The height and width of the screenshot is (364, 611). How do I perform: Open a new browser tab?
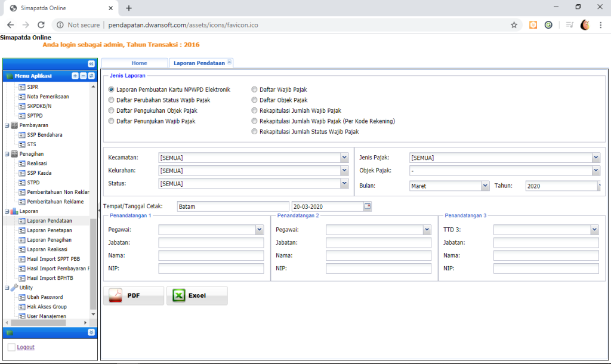129,8
